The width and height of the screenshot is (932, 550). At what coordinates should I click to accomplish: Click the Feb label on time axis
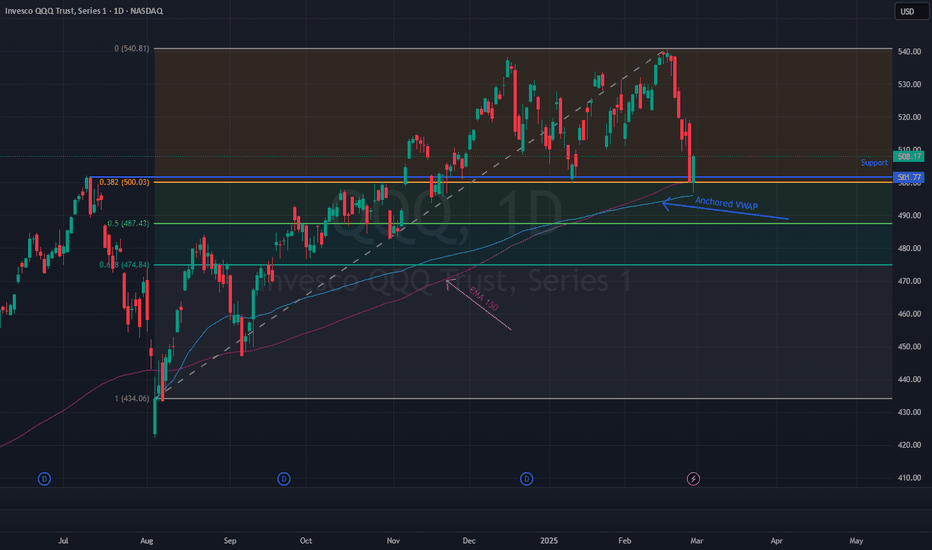pos(624,540)
